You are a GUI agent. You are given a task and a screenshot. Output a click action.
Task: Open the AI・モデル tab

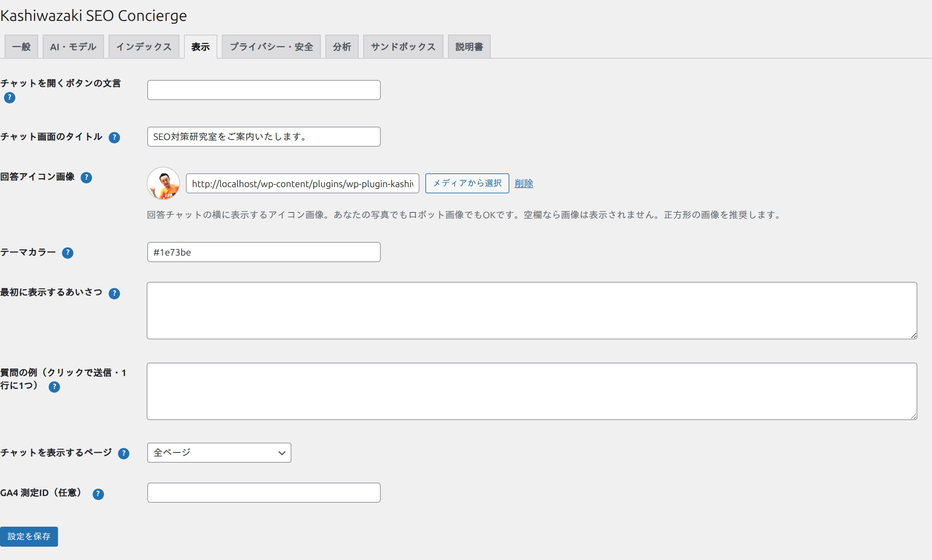pos(73,47)
